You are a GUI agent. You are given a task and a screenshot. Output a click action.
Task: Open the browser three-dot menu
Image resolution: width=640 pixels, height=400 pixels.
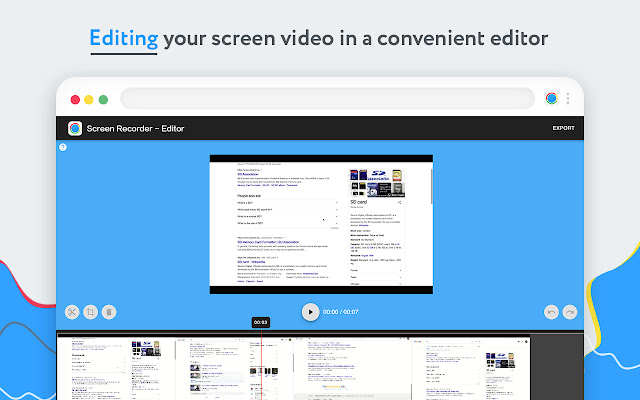tap(568, 98)
